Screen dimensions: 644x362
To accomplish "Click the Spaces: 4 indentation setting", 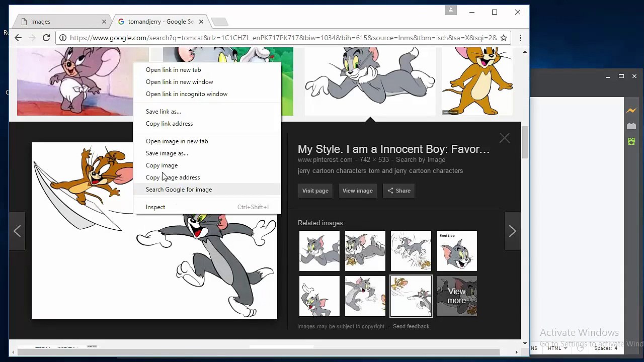I will pyautogui.click(x=606, y=348).
